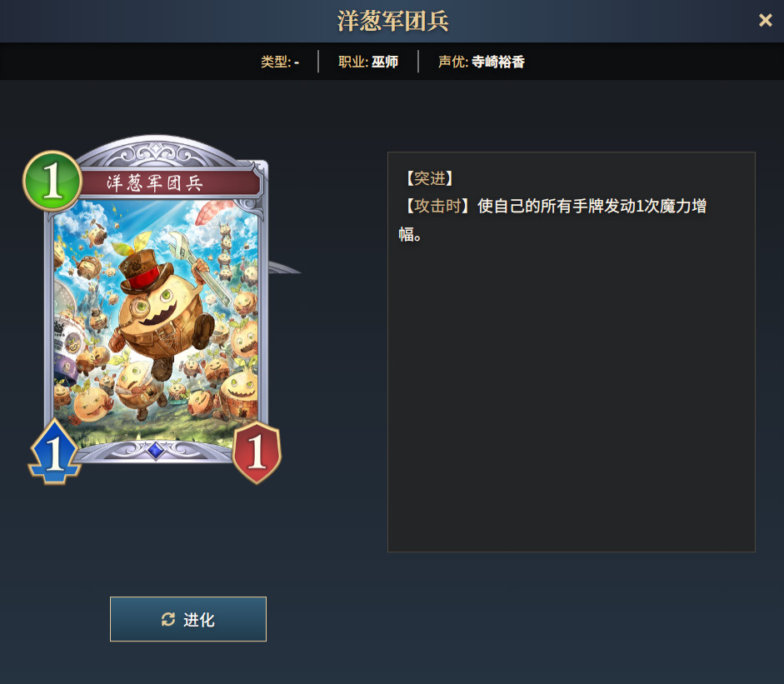Click the 职业 巫师 class label
784x684 pixels.
(x=368, y=62)
